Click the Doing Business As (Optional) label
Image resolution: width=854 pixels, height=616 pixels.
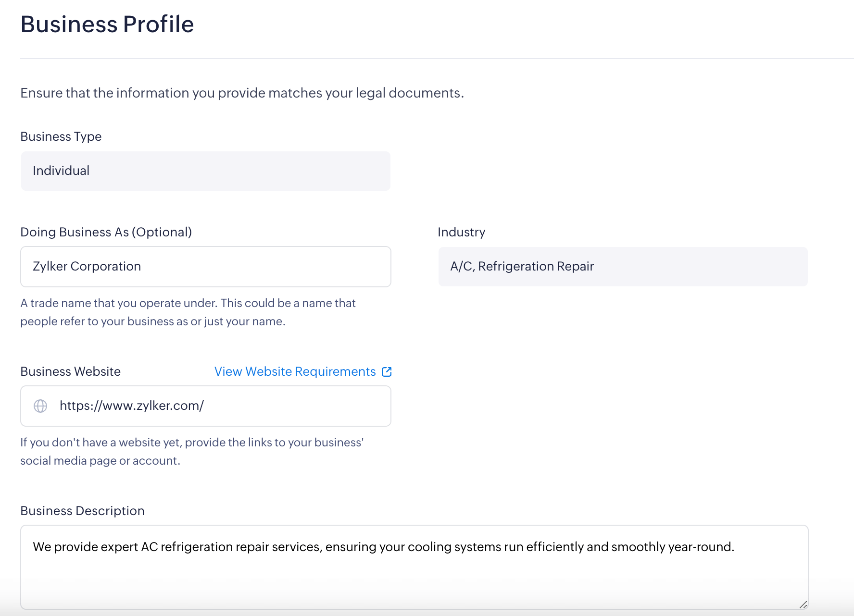click(106, 232)
